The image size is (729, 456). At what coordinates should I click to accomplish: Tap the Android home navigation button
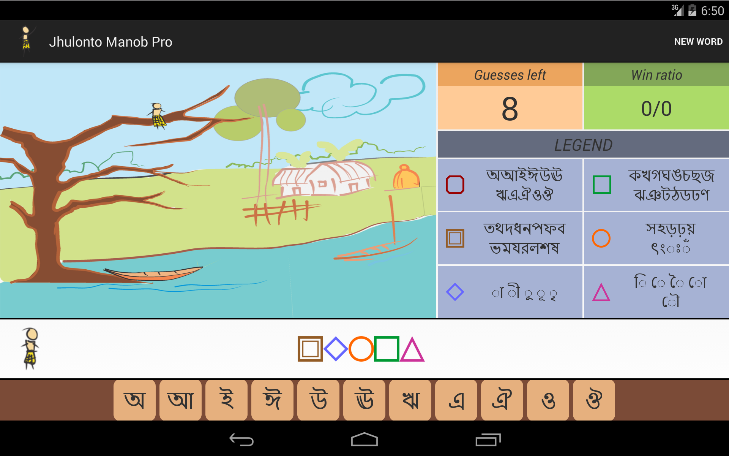(x=364, y=439)
